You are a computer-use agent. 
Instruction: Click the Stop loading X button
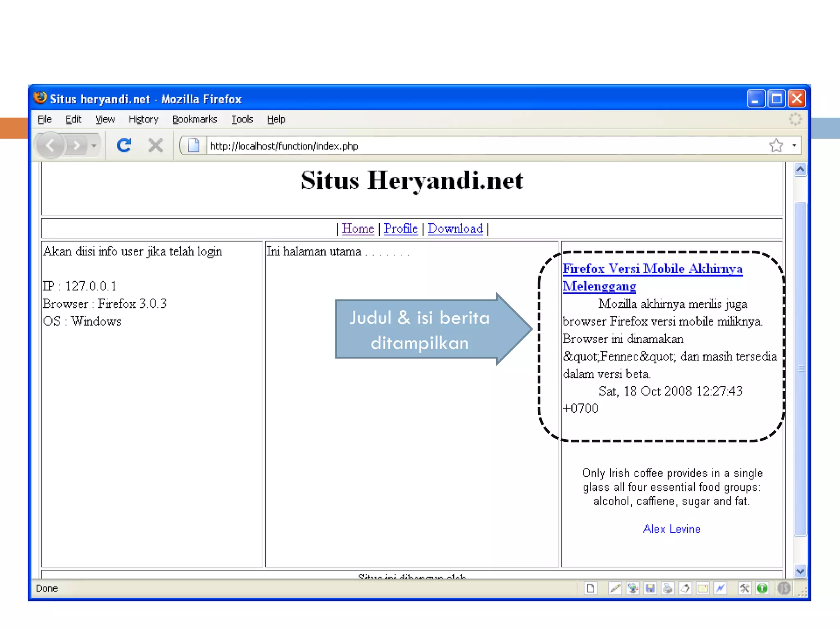click(x=155, y=146)
